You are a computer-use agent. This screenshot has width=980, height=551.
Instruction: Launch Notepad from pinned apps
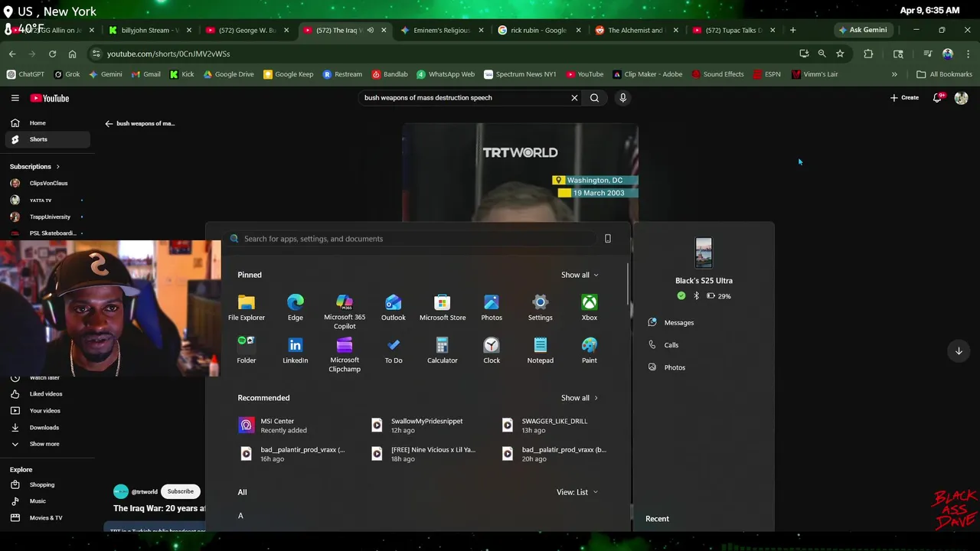[x=541, y=350]
